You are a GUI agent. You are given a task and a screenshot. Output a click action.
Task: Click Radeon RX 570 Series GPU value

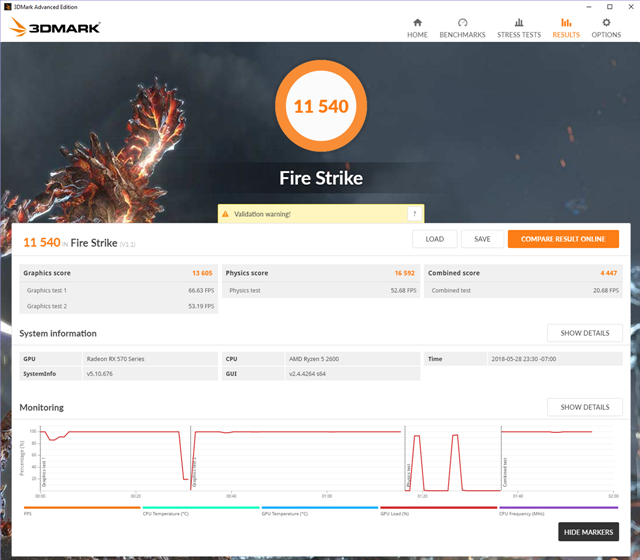click(116, 359)
